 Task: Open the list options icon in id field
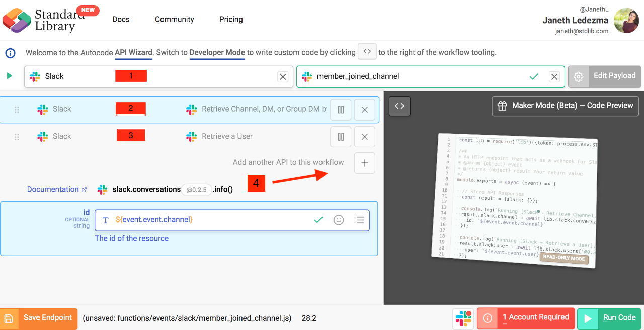(x=359, y=220)
